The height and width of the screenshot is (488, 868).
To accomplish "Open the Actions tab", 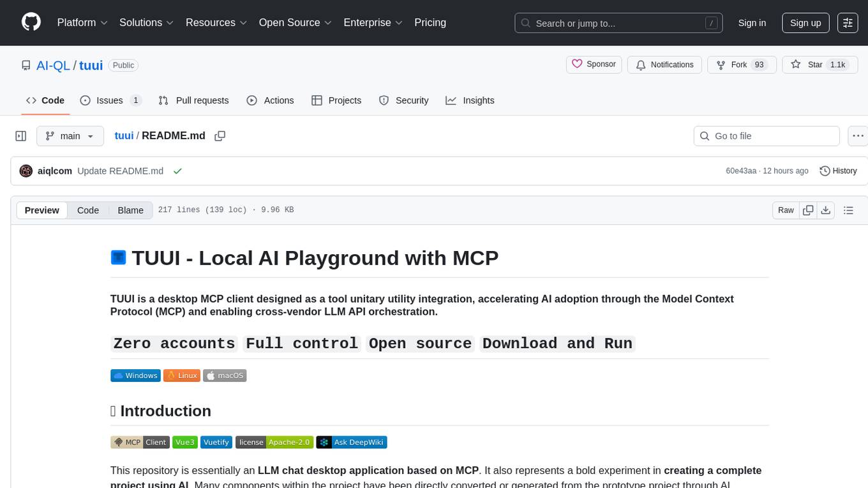I will (270, 100).
